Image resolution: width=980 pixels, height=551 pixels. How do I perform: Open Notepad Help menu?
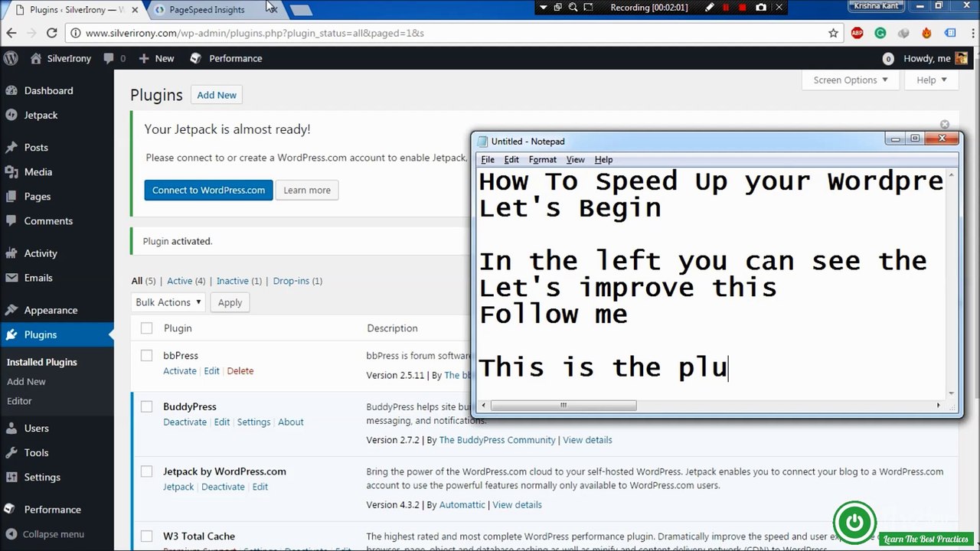[x=603, y=159]
